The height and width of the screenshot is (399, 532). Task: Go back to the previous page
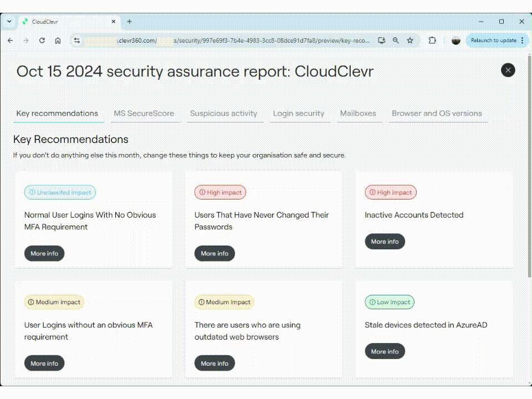10,40
